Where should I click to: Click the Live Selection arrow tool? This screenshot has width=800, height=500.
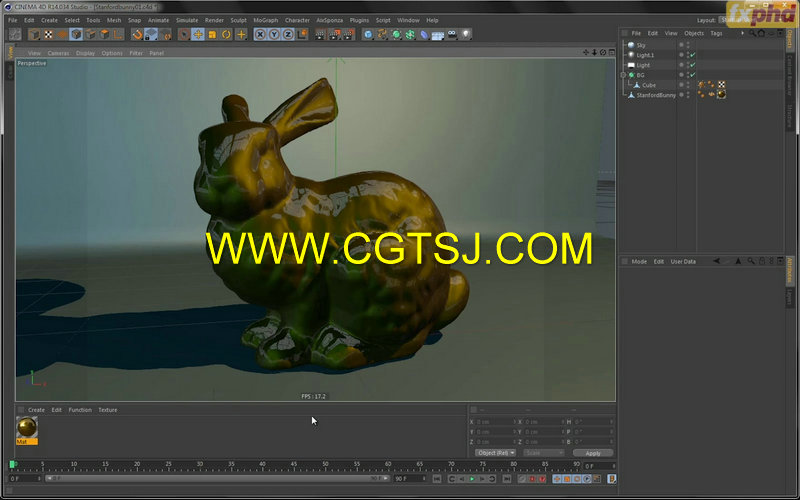[184, 35]
